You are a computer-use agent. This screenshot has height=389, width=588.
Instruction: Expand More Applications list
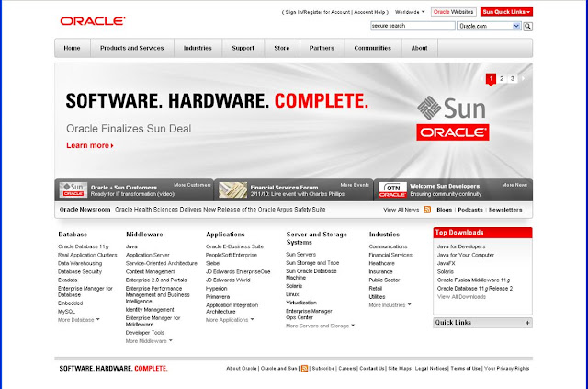click(230, 320)
